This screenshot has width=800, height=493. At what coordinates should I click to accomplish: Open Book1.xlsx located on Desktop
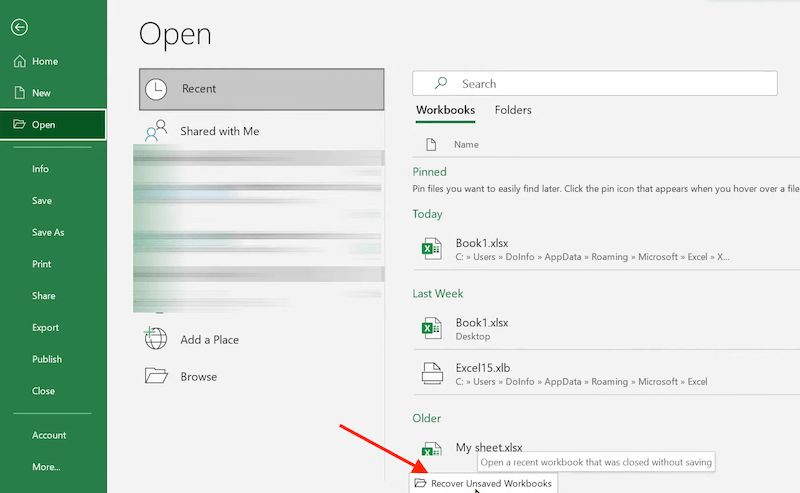[606, 329]
